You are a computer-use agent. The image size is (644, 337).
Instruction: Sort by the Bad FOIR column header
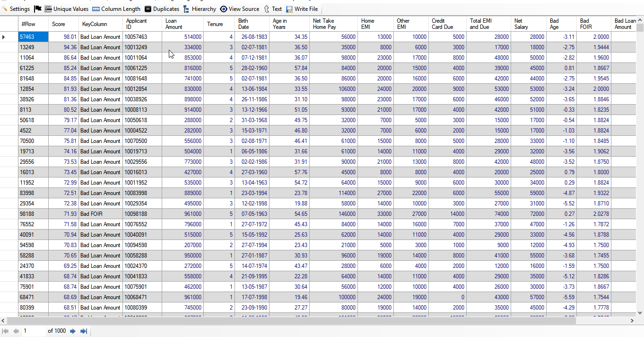(593, 24)
